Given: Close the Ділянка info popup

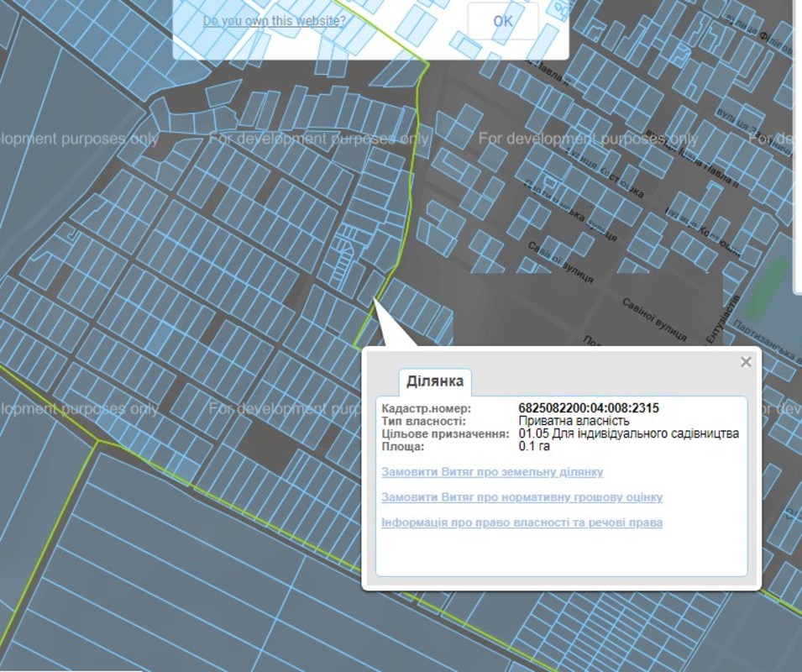Looking at the screenshot, I should tap(745, 362).
